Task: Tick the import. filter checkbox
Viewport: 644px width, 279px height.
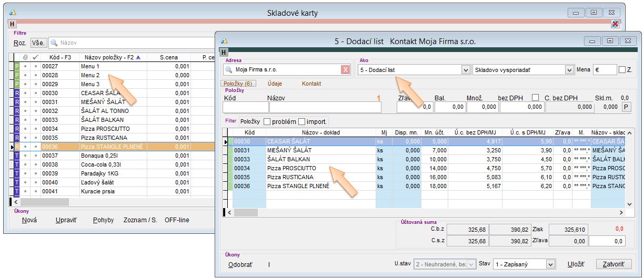Action: [302, 122]
